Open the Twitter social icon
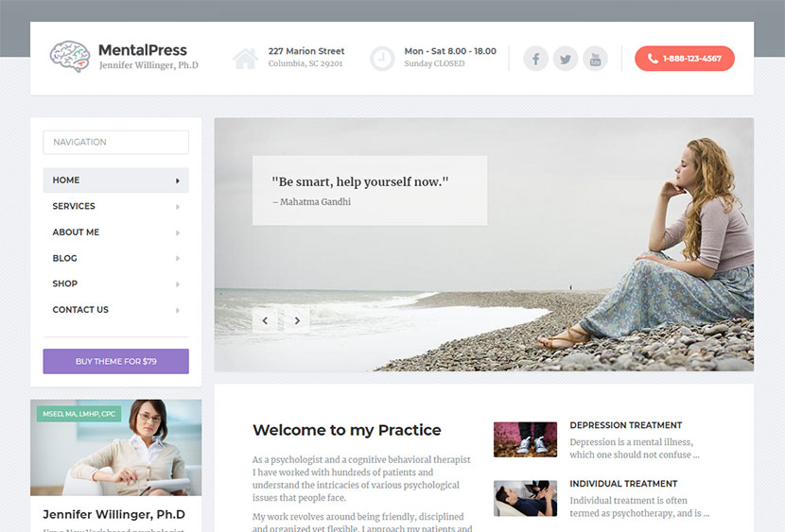Image resolution: width=785 pixels, height=532 pixels. 566,59
